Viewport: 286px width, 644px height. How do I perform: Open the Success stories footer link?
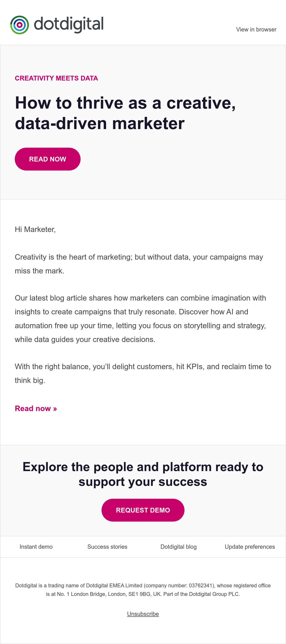[x=107, y=547]
